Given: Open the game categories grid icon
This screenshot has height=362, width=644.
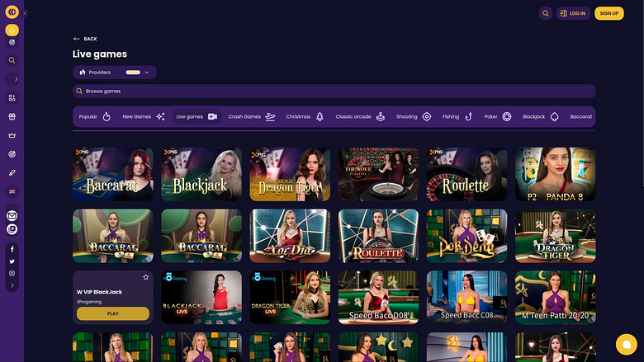Looking at the screenshot, I should click(12, 98).
